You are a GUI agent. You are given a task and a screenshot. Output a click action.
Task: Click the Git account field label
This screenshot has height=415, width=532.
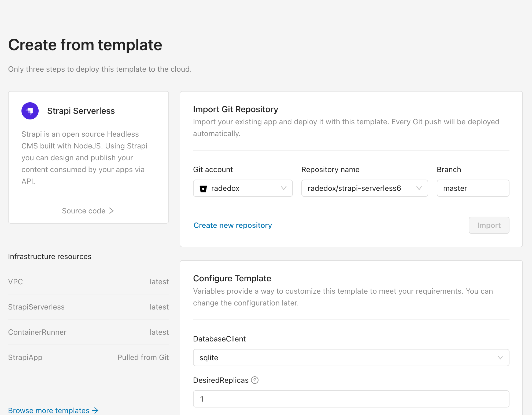point(213,169)
